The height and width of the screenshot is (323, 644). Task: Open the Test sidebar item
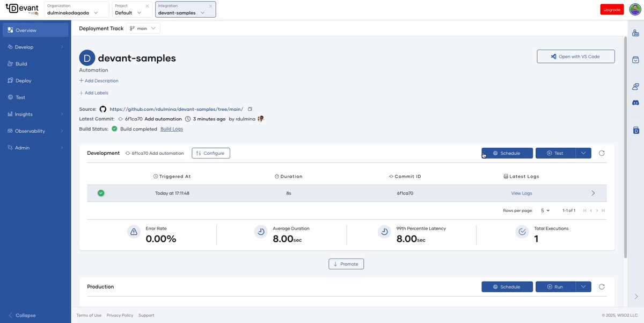pyautogui.click(x=35, y=97)
